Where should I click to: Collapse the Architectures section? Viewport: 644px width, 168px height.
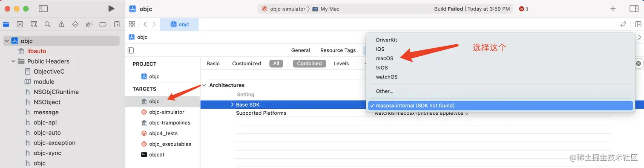click(x=204, y=85)
